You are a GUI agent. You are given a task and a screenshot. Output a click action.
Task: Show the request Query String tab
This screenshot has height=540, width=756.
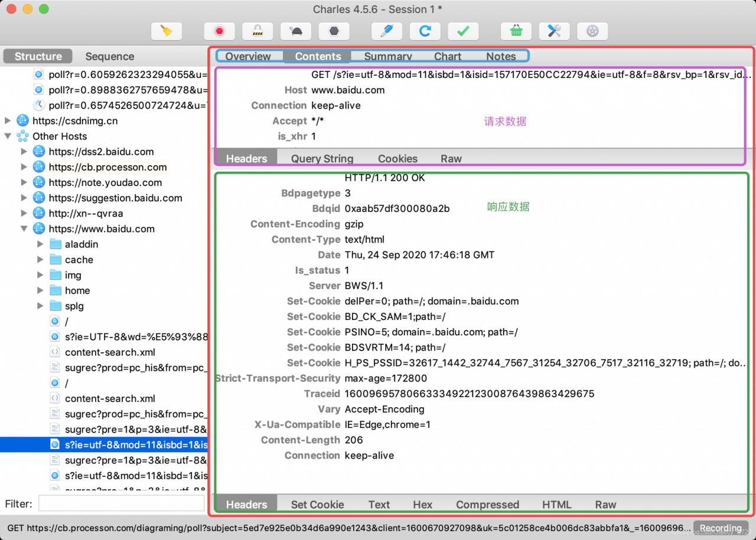[x=322, y=159]
